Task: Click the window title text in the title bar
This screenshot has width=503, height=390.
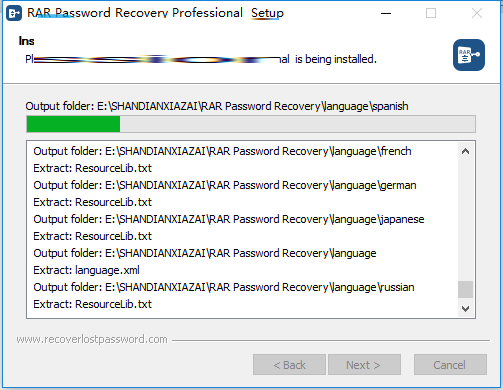Action: (x=155, y=13)
